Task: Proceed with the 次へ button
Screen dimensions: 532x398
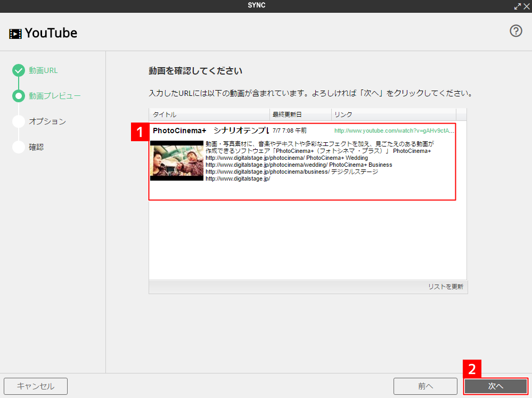Action: tap(496, 386)
